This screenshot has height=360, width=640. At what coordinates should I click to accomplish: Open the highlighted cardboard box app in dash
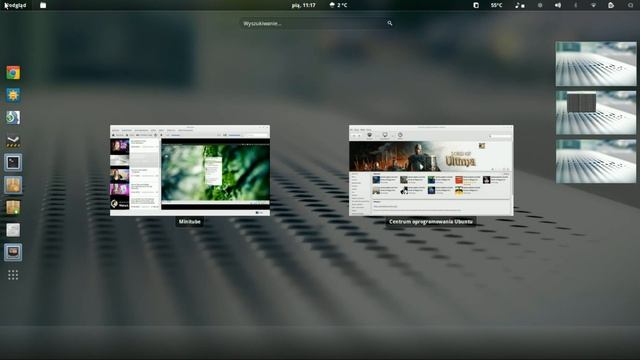pyautogui.click(x=13, y=185)
